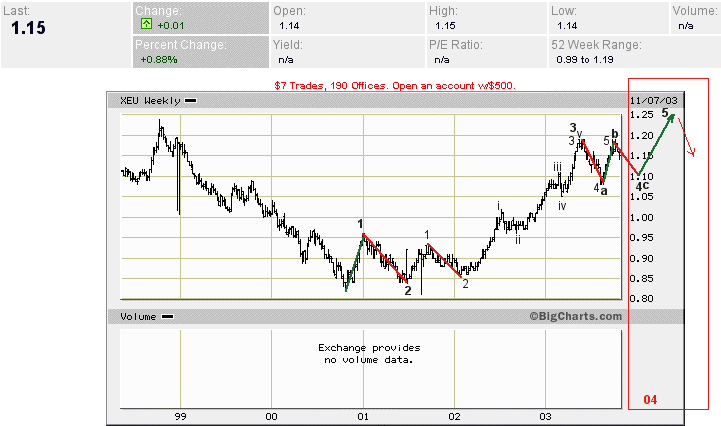Screen dimensions: 721x426
Task: Click the chart date 11/07/03
Action: (x=653, y=100)
